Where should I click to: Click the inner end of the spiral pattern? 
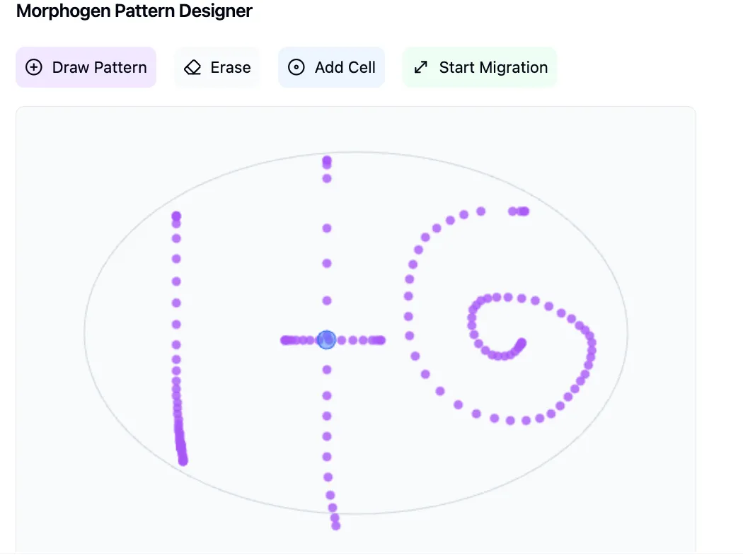(x=522, y=342)
